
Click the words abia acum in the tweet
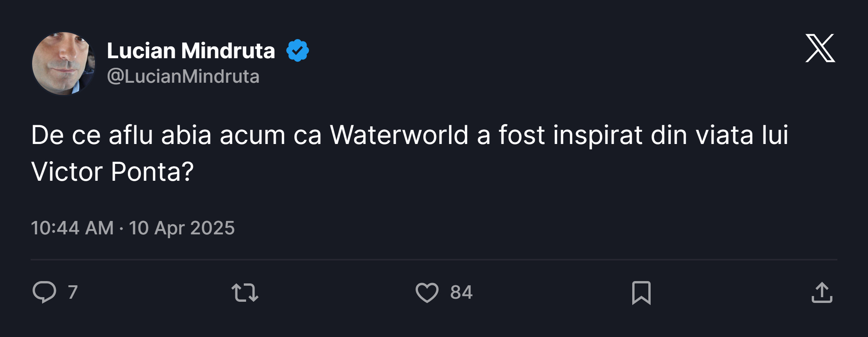[223, 135]
